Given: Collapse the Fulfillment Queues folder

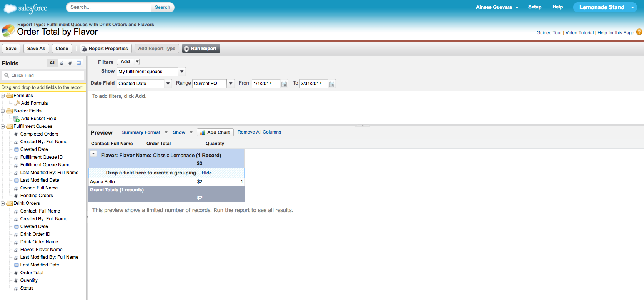Looking at the screenshot, I should click(x=3, y=126).
